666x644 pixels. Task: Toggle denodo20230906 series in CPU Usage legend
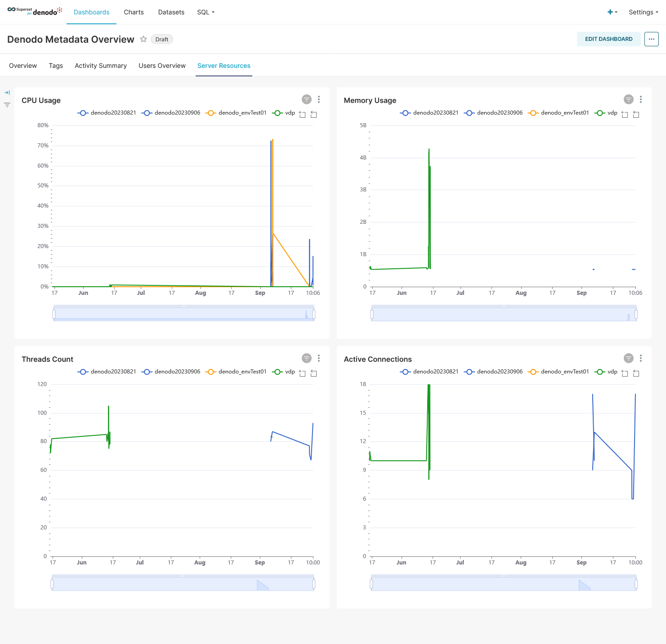(171, 113)
